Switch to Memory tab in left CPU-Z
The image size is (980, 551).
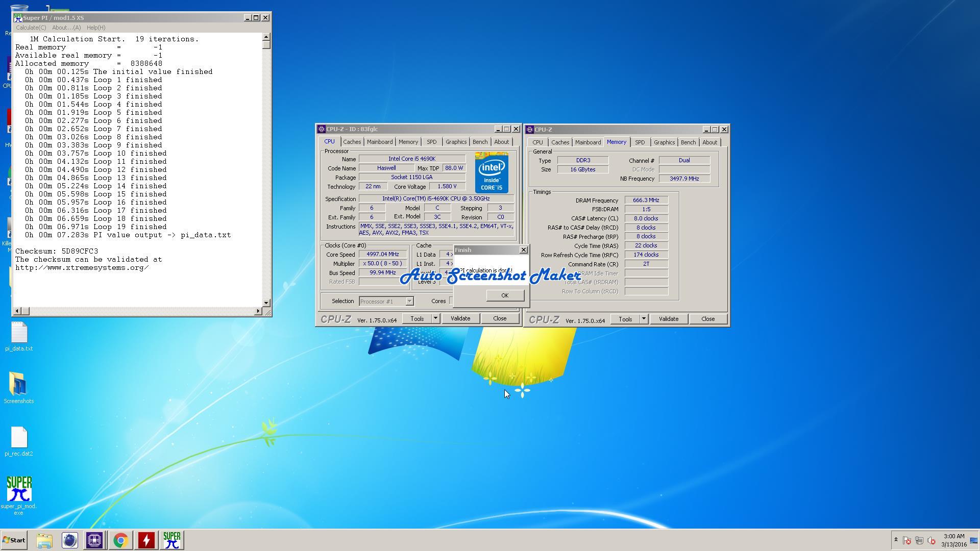408,142
